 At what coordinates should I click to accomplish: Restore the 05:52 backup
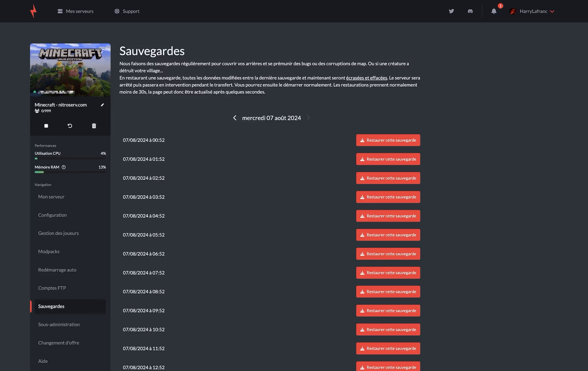pos(388,235)
